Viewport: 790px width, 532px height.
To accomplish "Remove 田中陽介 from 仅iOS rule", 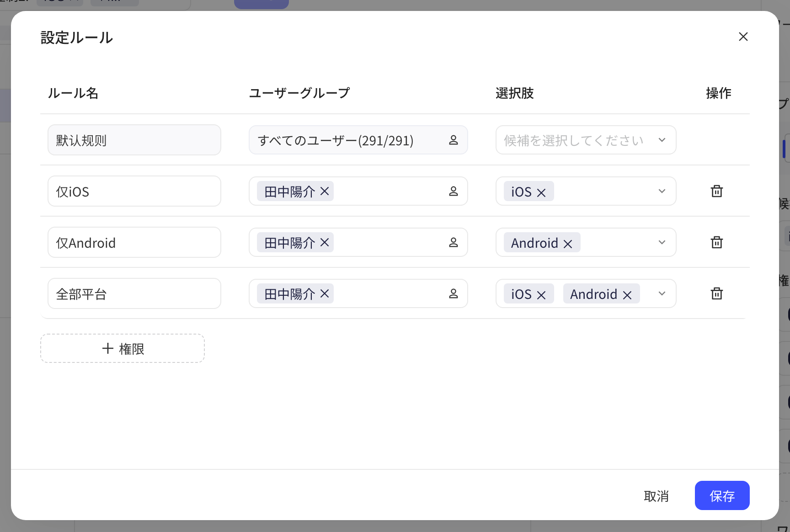I will click(325, 191).
